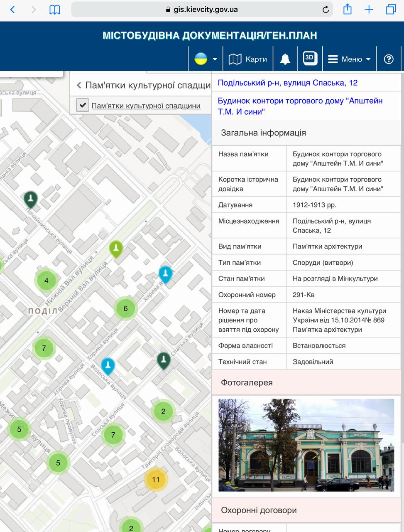404x532 pixels.
Task: Select the cluster marker labeled 11
Action: (156, 479)
